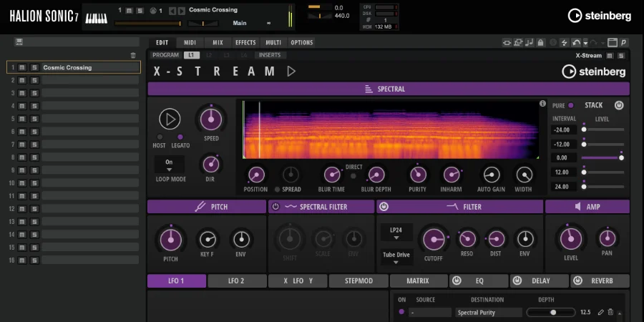Image resolution: width=644 pixels, height=322 pixels.
Task: Select the L1 layer button
Action: click(191, 55)
